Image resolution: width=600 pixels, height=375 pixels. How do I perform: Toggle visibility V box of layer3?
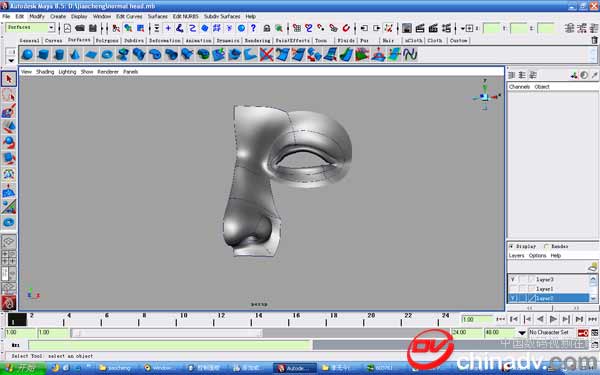click(513, 279)
